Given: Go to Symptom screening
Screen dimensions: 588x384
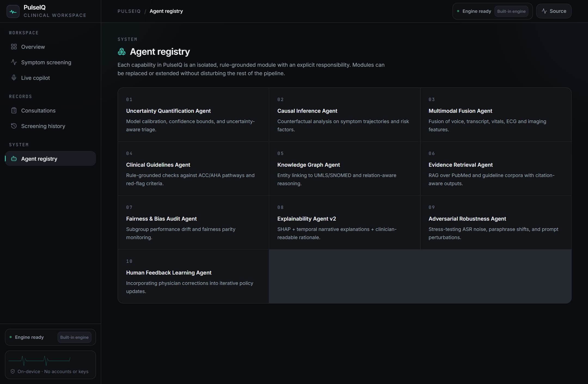Looking at the screenshot, I should pyautogui.click(x=50, y=62).
